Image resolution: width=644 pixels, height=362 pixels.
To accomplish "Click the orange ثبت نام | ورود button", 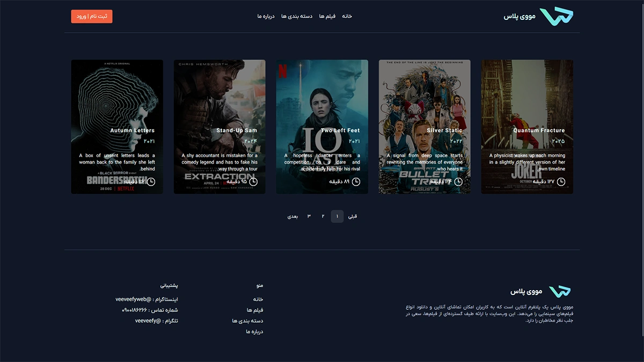I will (92, 17).
